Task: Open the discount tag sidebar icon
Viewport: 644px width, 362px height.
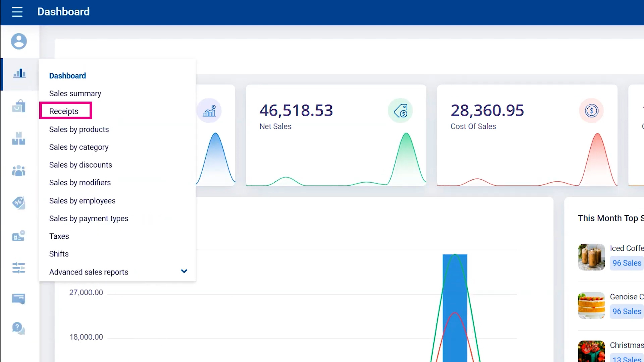Action: [19, 203]
